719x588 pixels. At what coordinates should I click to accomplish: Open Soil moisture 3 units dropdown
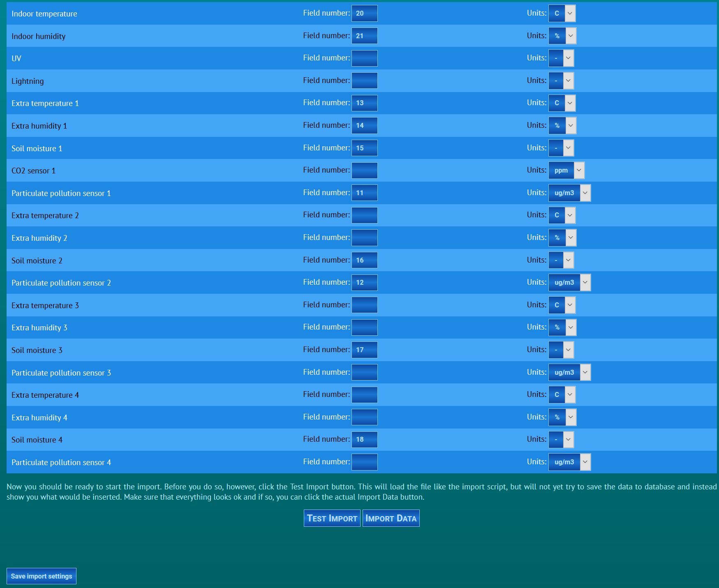tap(561, 350)
